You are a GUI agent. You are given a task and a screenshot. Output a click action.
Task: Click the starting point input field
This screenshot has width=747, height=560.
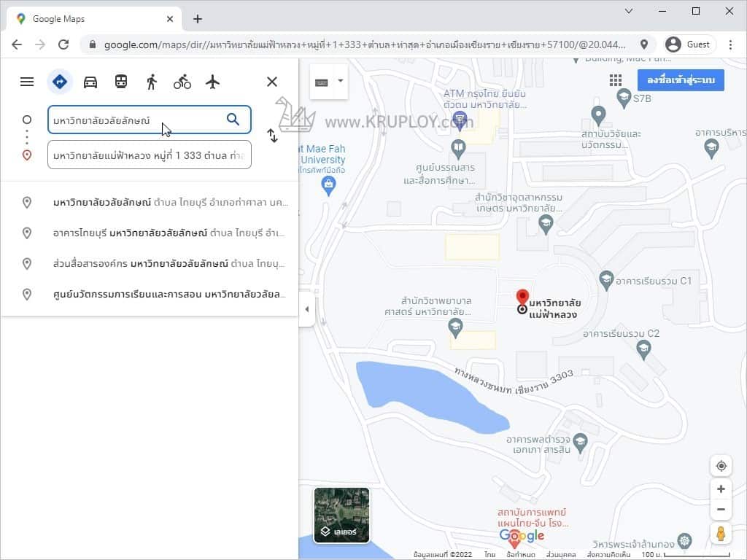pos(149,120)
